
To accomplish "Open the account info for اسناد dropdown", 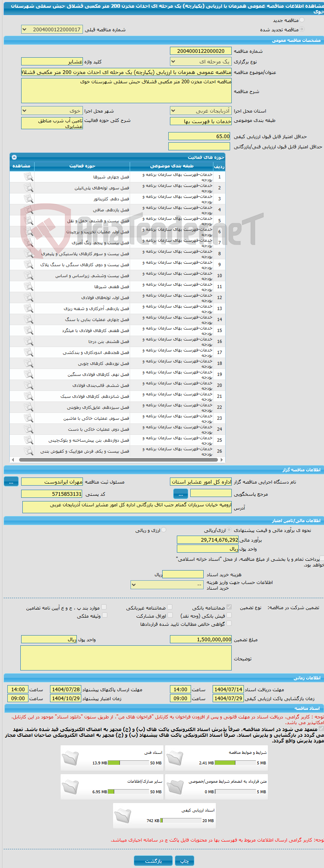I will [167, 585].
